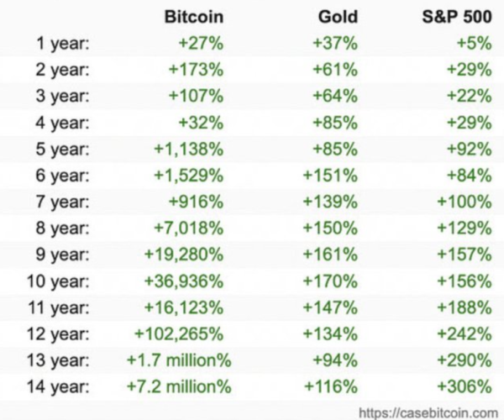The width and height of the screenshot is (504, 420).
Task: Click S&P 500 +5% one-year value
Action: pos(475,43)
